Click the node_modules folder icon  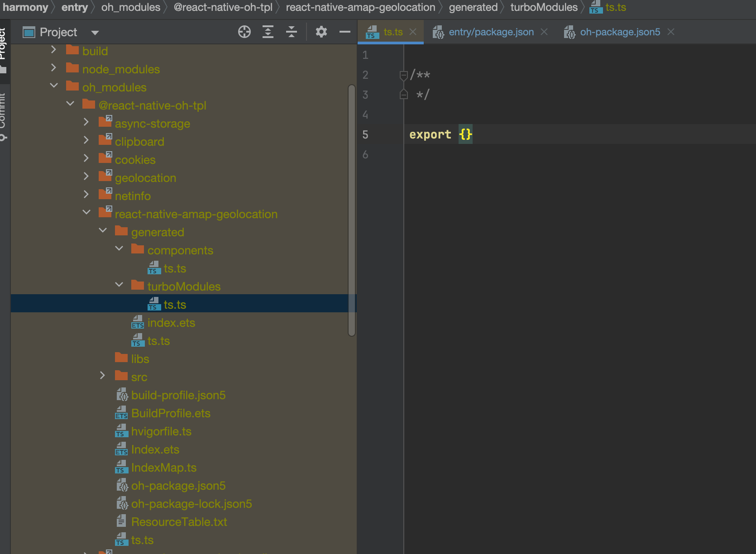pos(72,67)
